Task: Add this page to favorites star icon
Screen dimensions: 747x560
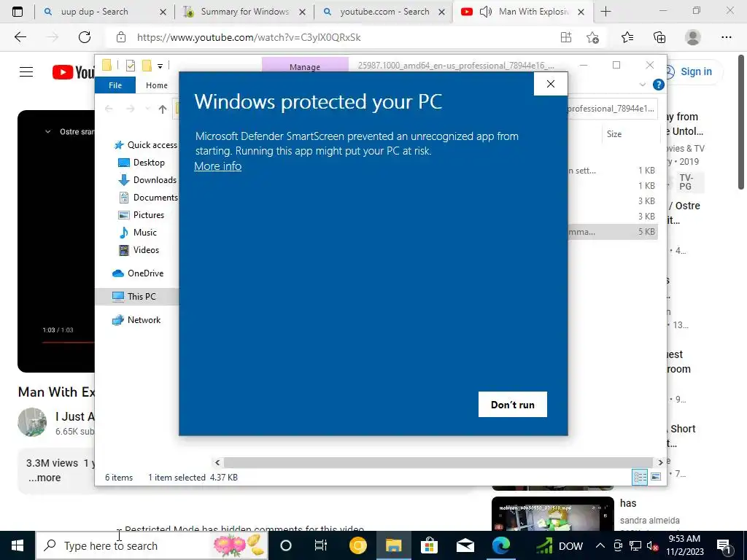Action: 592,37
